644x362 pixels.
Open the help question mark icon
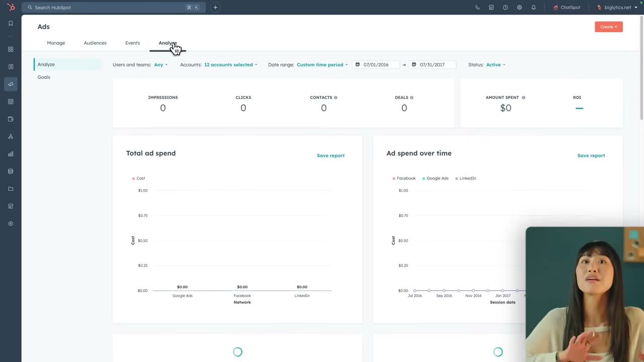tap(506, 8)
